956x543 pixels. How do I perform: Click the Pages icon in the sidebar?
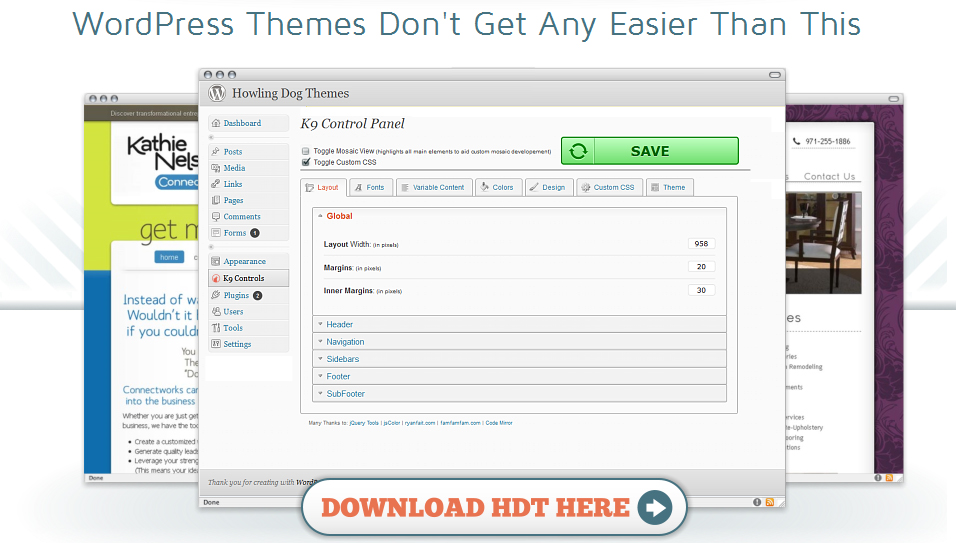tap(216, 200)
